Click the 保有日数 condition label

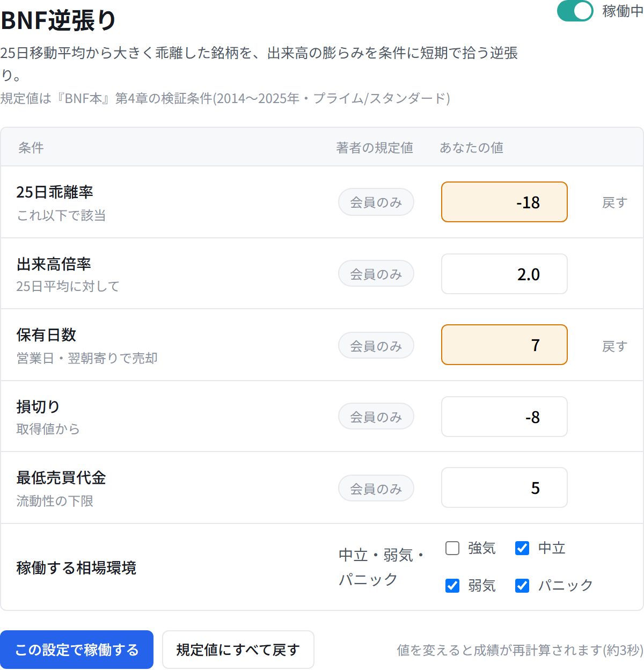(x=46, y=335)
